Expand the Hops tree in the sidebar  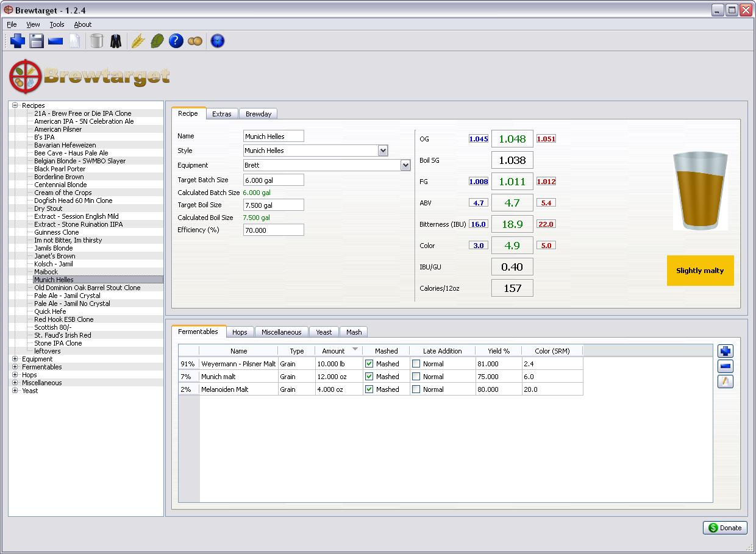[16, 374]
